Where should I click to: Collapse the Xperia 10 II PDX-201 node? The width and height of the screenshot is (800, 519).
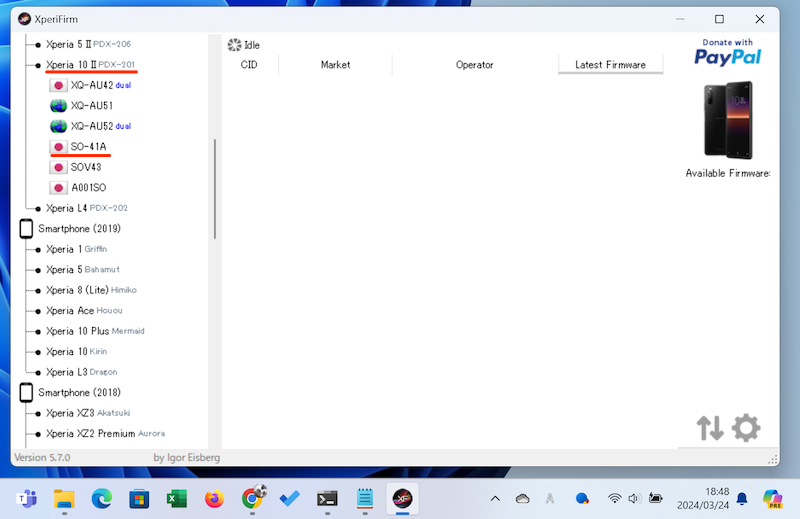38,65
